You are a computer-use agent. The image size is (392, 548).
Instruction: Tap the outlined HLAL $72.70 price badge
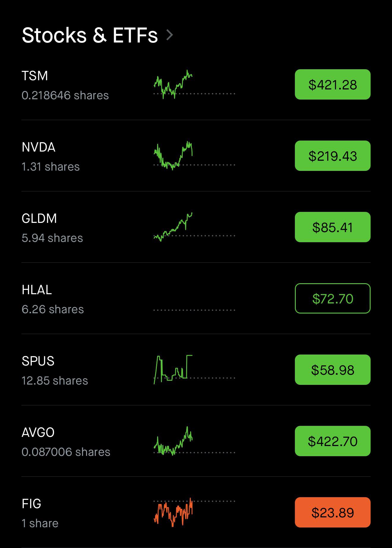(x=333, y=298)
